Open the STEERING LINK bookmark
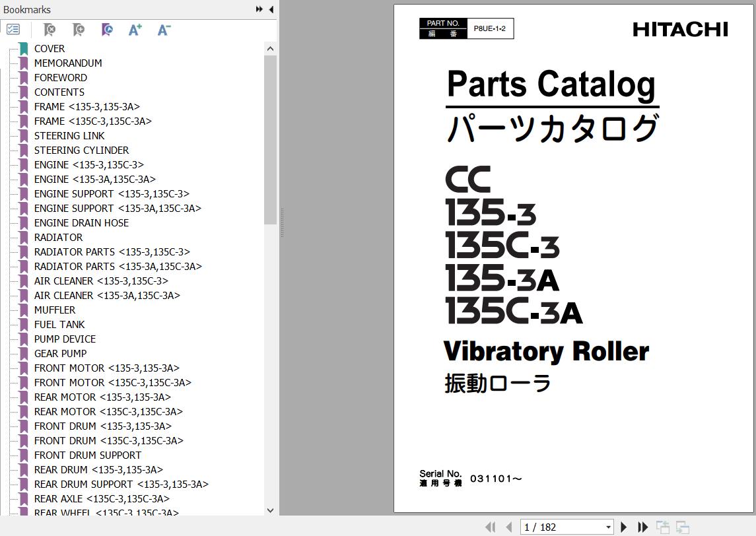The width and height of the screenshot is (756, 536). pos(69,136)
